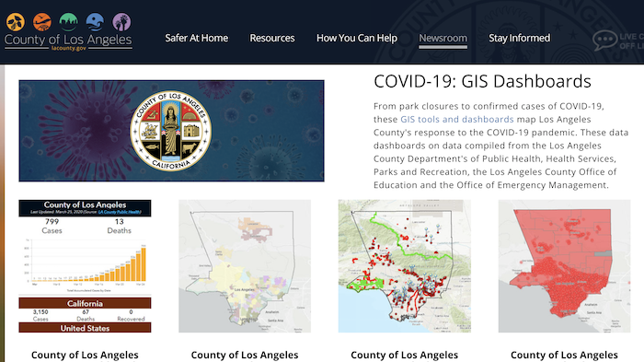Select the Newsroom menu item

click(443, 39)
